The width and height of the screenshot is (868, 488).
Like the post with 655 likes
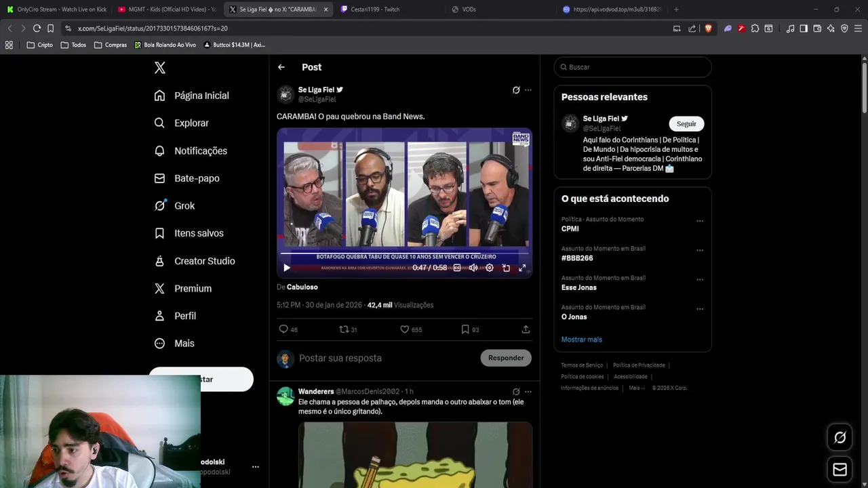pos(410,329)
